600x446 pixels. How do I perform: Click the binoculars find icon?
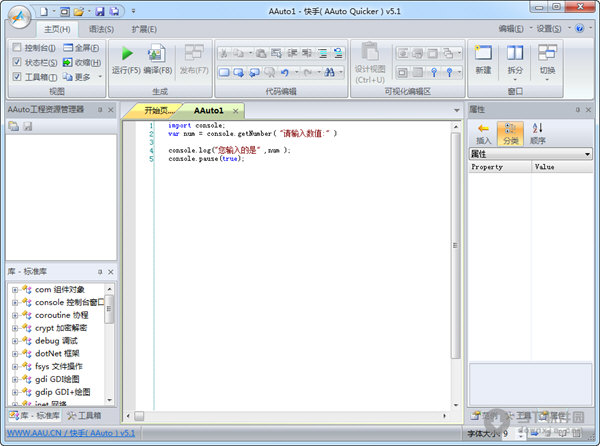click(x=329, y=72)
